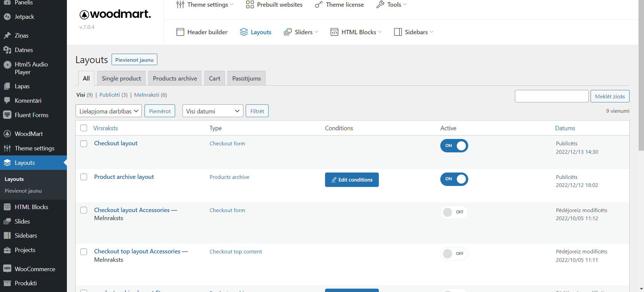Click the Sidebars icon in left menu

pos(7,236)
